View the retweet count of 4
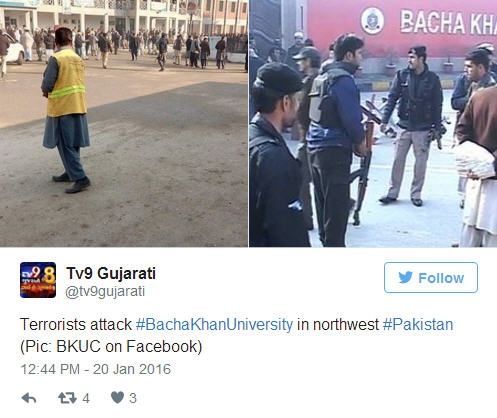The image size is (497, 418). coord(86,398)
